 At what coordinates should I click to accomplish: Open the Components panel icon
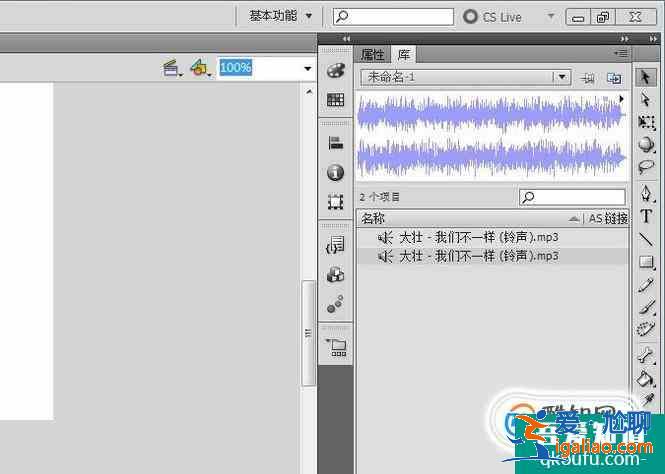(335, 274)
